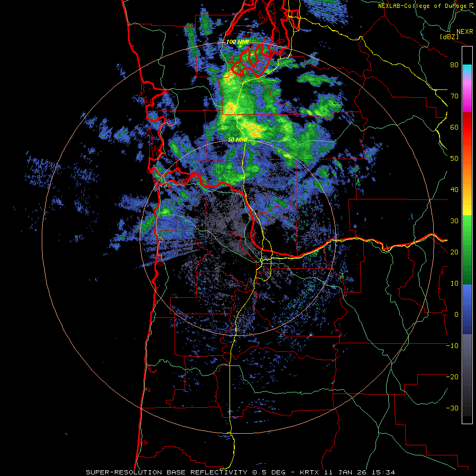Click the cyan top band of the color bar
476x476 pixels.
(x=467, y=69)
